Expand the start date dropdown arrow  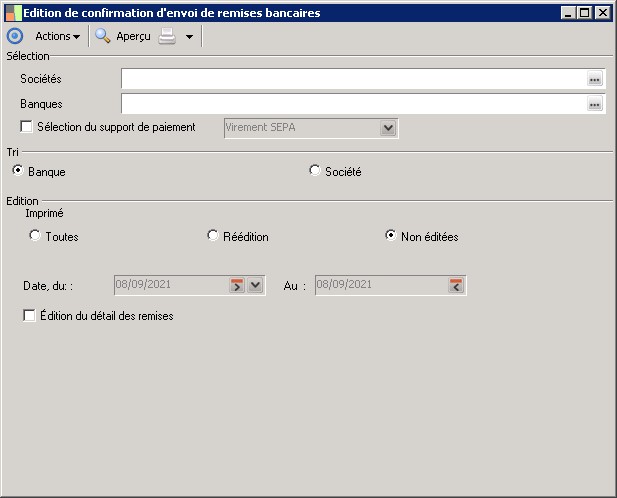[256, 285]
